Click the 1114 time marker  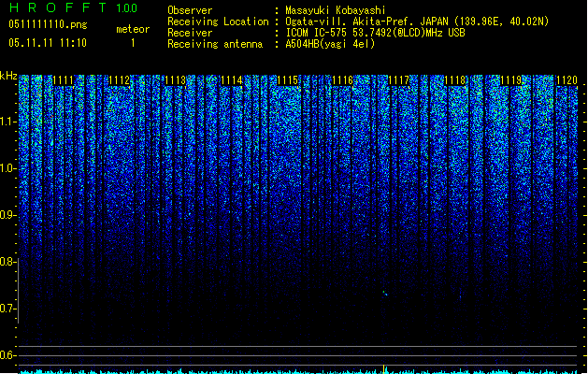click(x=232, y=79)
